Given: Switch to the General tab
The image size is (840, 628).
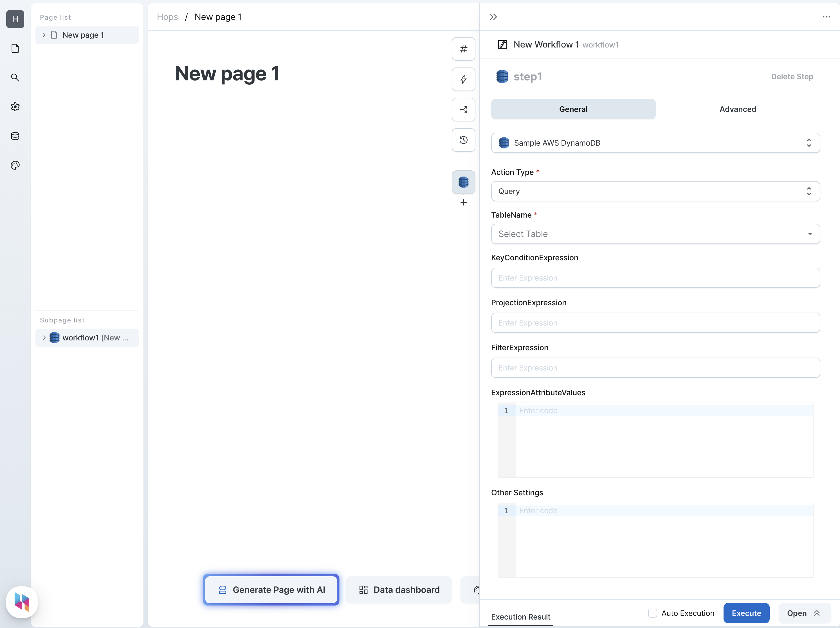Looking at the screenshot, I should (x=573, y=109).
